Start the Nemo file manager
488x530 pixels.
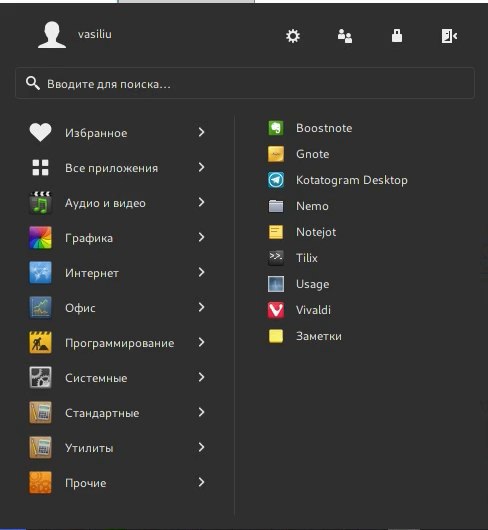pos(298,206)
